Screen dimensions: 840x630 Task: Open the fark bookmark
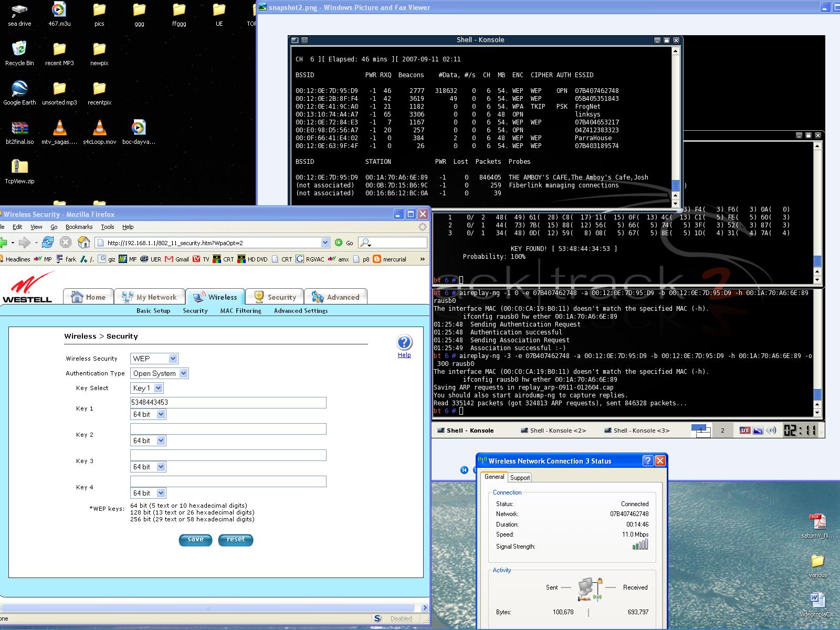pos(66,259)
